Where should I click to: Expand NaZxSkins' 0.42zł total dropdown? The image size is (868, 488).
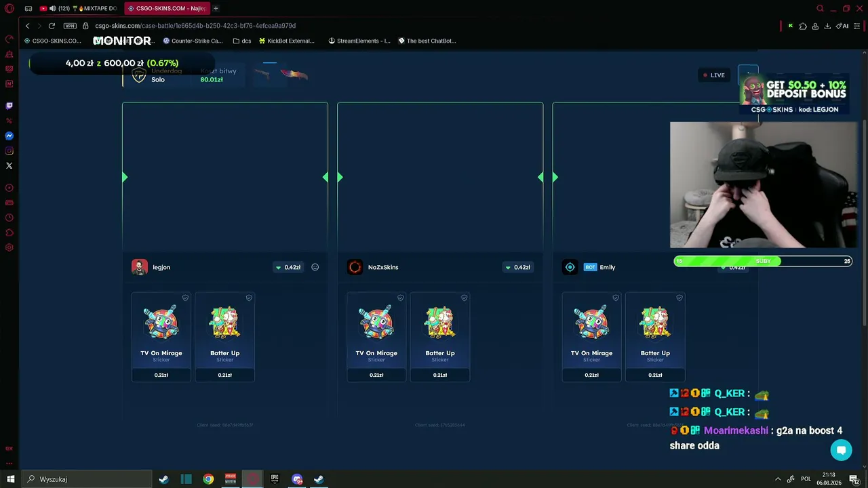517,267
